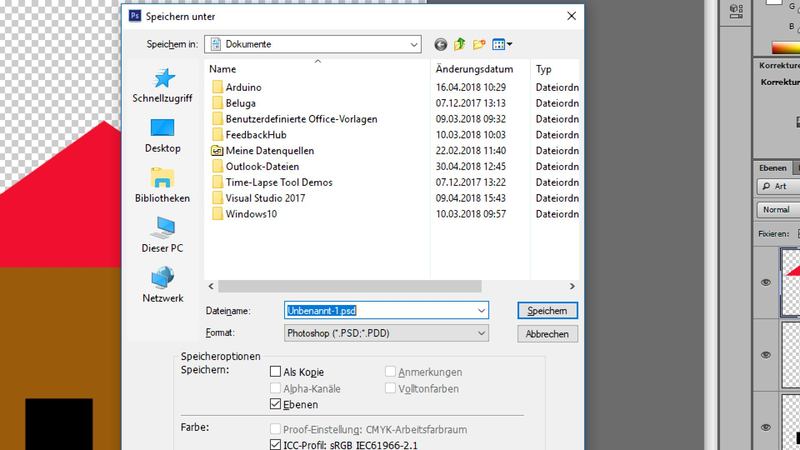Open the Normal blend mode dropdown
This screenshot has height=450, width=800.
tap(779, 210)
